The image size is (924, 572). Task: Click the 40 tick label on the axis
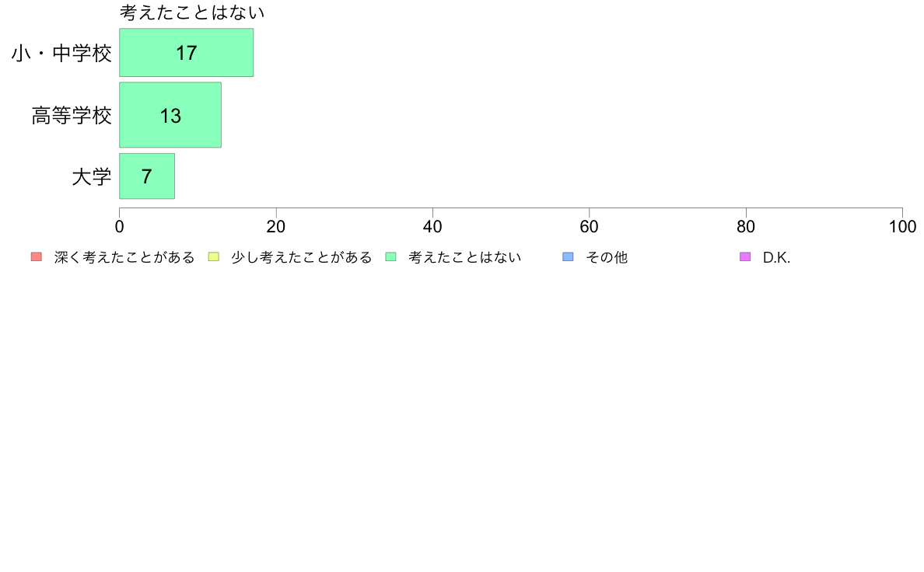pyautogui.click(x=432, y=227)
